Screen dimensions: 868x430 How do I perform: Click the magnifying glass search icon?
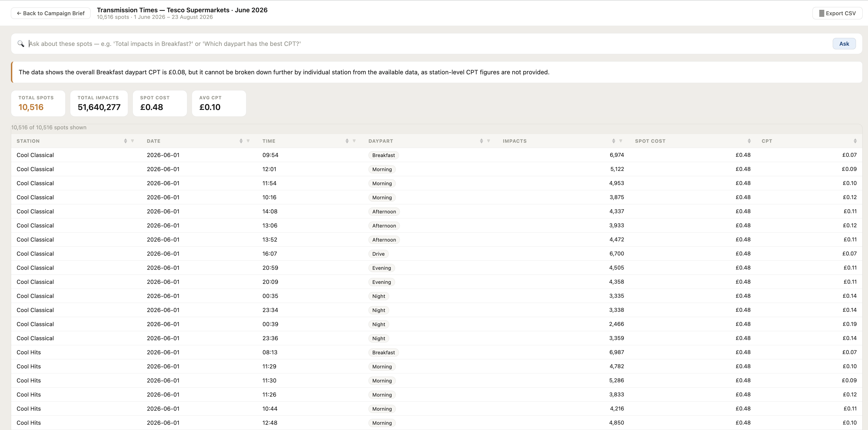[21, 44]
